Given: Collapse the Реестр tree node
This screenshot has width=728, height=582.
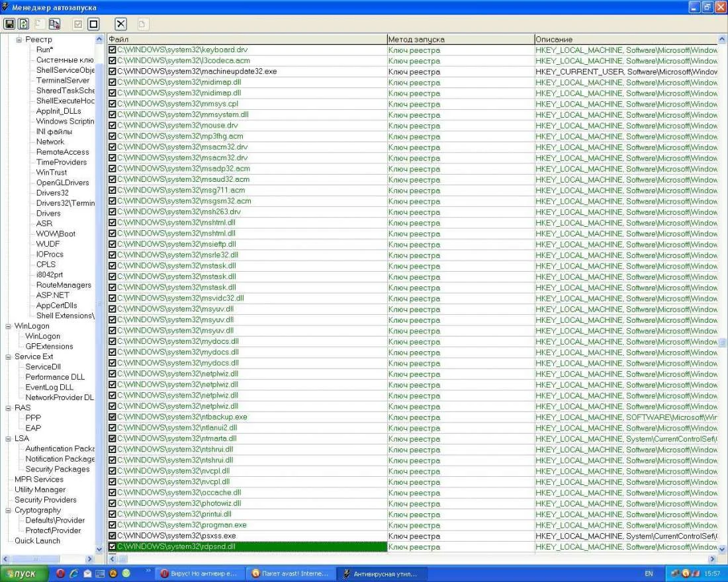Looking at the screenshot, I should pyautogui.click(x=19, y=40).
